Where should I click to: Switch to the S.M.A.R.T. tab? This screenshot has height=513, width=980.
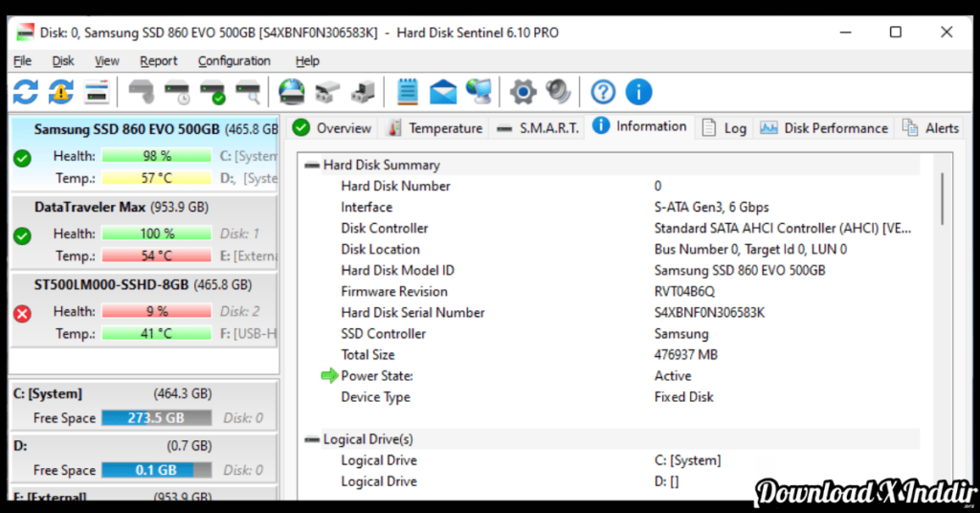click(x=538, y=128)
